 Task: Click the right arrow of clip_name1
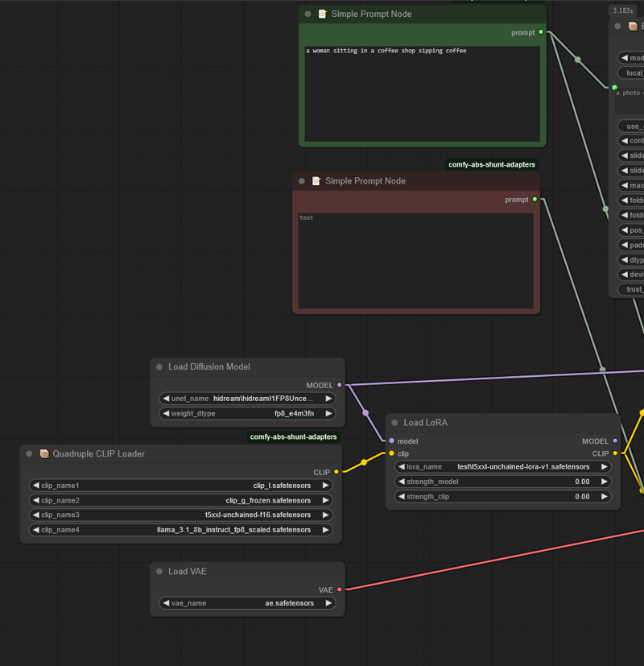pyautogui.click(x=325, y=486)
